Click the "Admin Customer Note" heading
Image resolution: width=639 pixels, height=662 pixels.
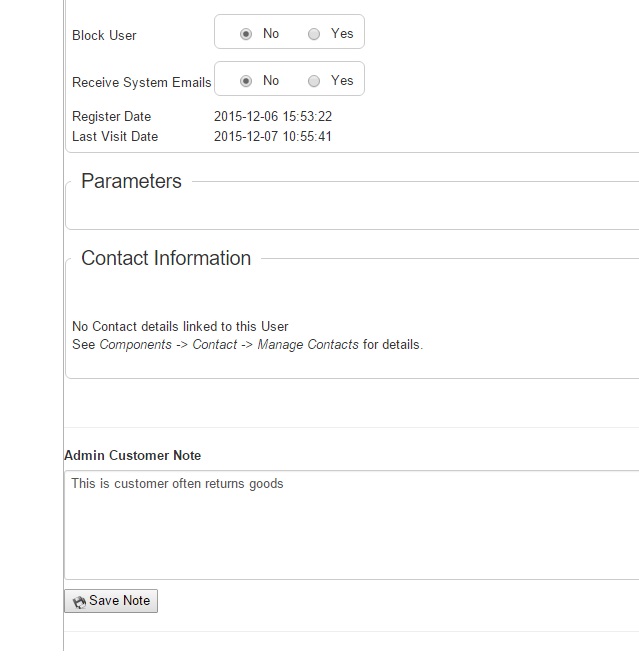[132, 455]
